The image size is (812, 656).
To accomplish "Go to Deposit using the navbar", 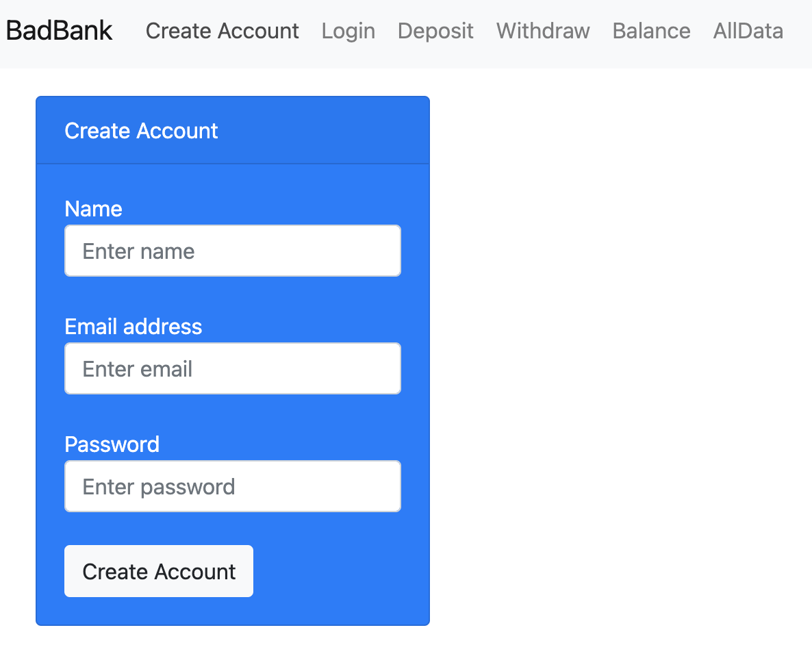I will point(435,31).
